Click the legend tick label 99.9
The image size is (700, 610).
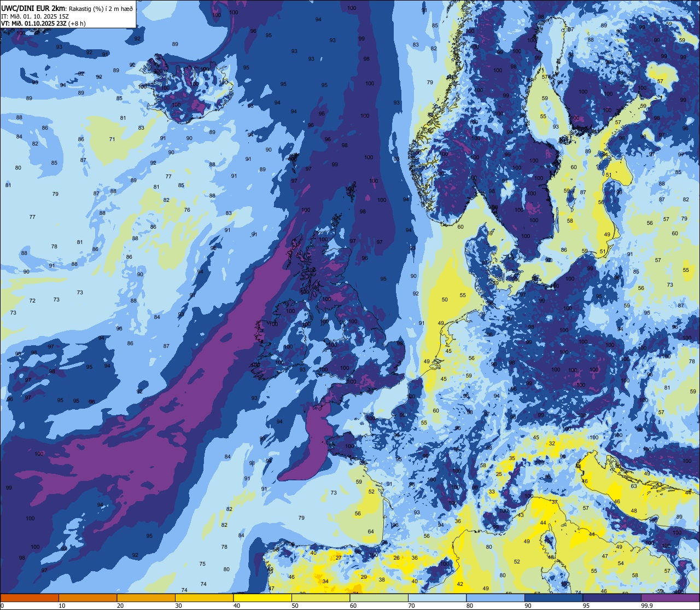(647, 605)
